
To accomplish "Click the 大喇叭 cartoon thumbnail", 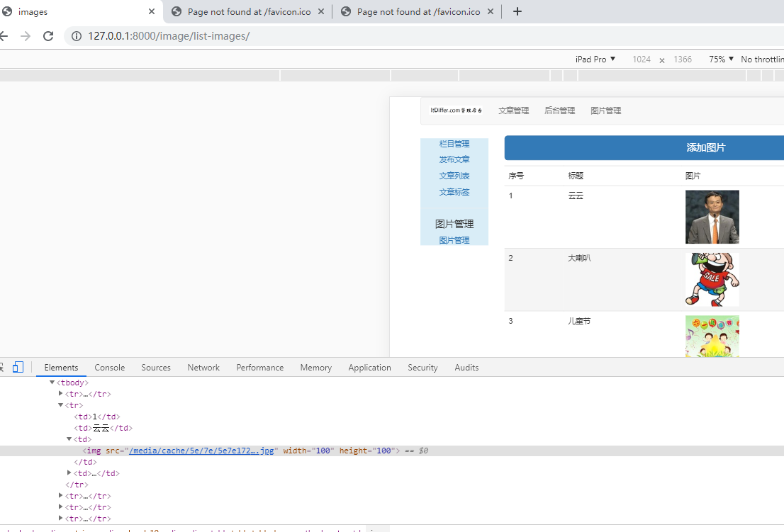I will tap(712, 279).
